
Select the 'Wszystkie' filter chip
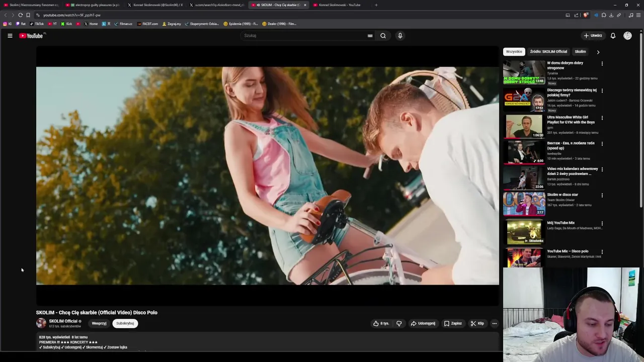pos(514,52)
